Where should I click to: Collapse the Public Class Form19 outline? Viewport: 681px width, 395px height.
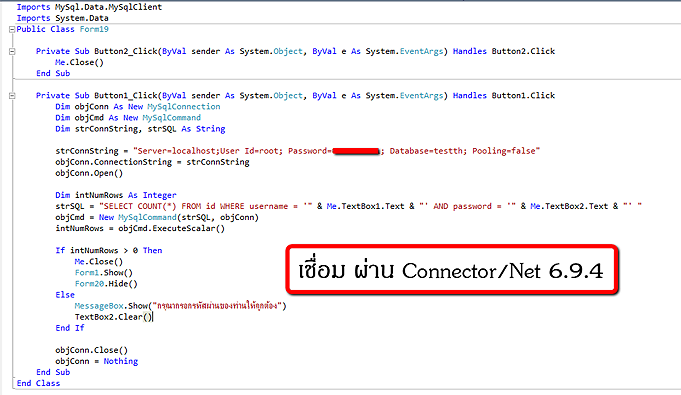click(x=12, y=30)
